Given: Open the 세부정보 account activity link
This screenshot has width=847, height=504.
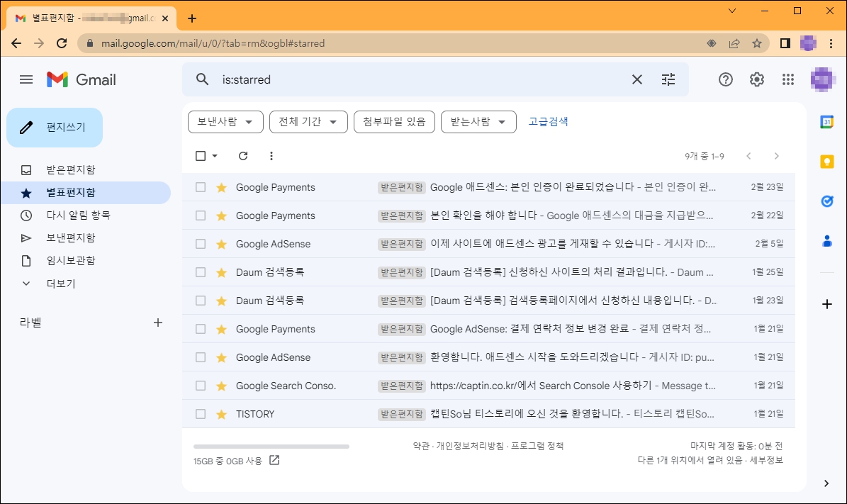Looking at the screenshot, I should [766, 460].
